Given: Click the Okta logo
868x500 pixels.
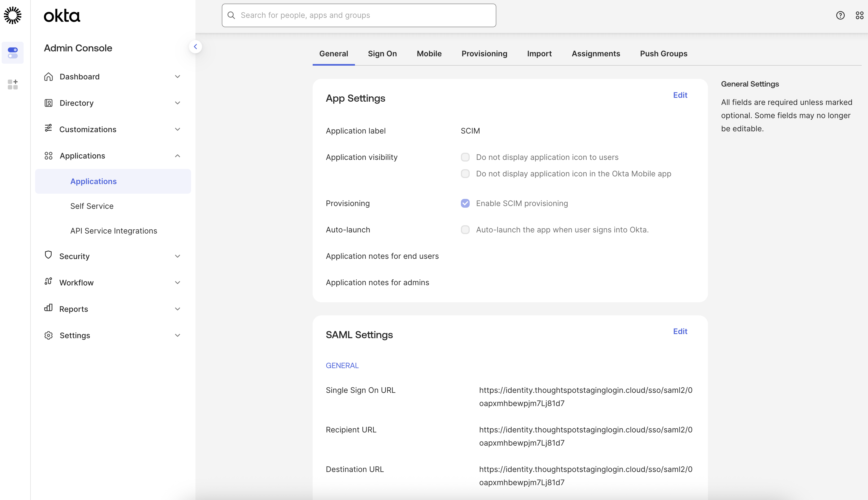Looking at the screenshot, I should point(62,15).
